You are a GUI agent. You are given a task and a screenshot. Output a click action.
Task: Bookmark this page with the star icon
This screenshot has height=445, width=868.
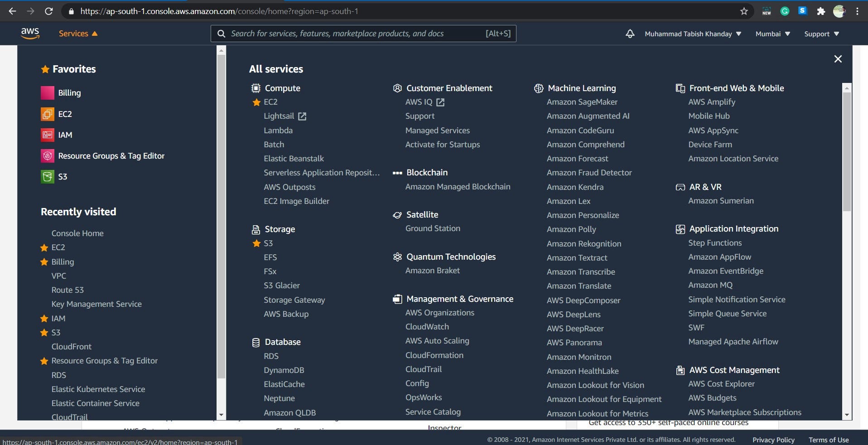(x=744, y=11)
